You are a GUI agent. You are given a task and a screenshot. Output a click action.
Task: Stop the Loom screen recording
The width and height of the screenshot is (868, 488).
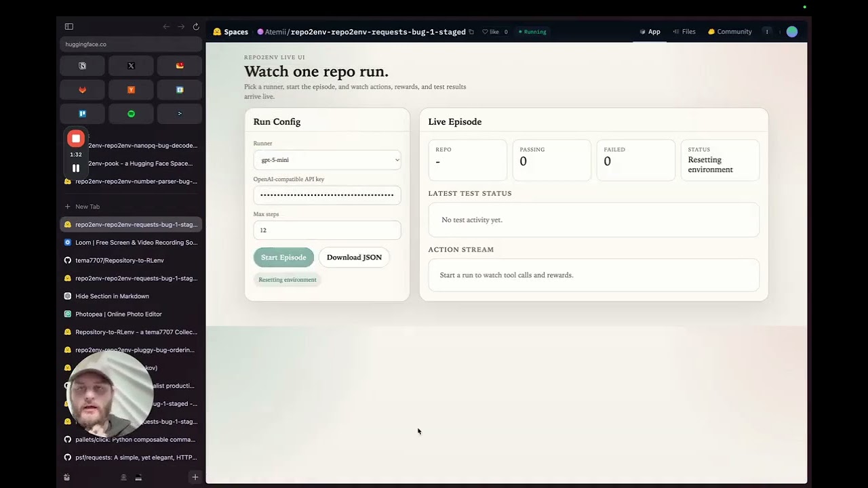point(76,138)
